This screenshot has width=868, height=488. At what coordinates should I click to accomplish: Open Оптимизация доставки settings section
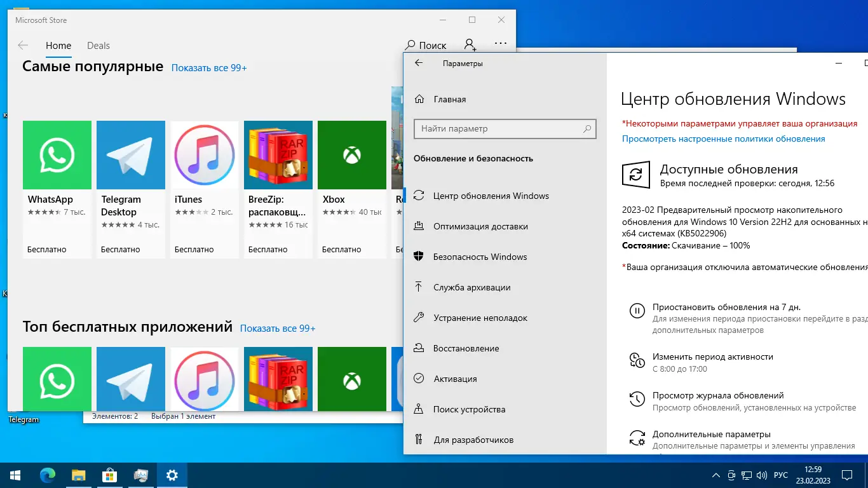[505, 226]
